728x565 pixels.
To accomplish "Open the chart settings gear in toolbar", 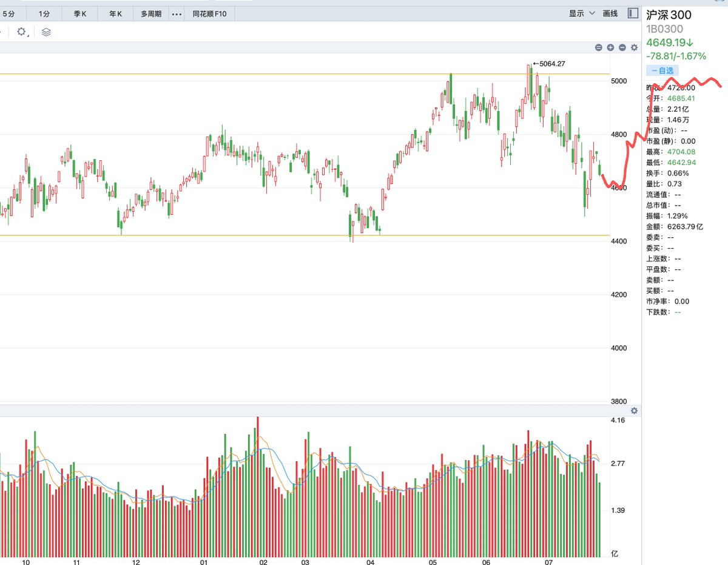I will [21, 32].
